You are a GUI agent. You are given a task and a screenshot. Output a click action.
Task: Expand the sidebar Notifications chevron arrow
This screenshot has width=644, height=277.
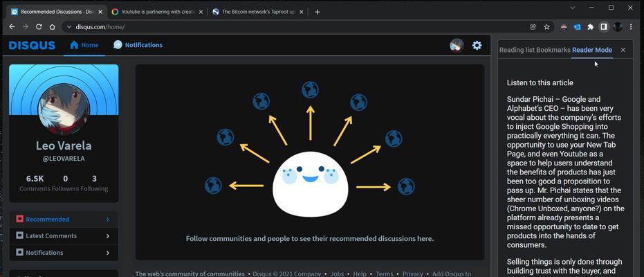coord(108,253)
